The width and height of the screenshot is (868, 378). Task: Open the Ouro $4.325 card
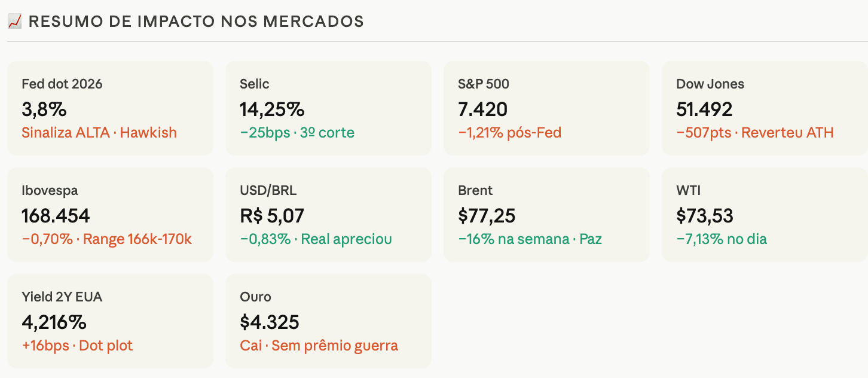coord(328,321)
